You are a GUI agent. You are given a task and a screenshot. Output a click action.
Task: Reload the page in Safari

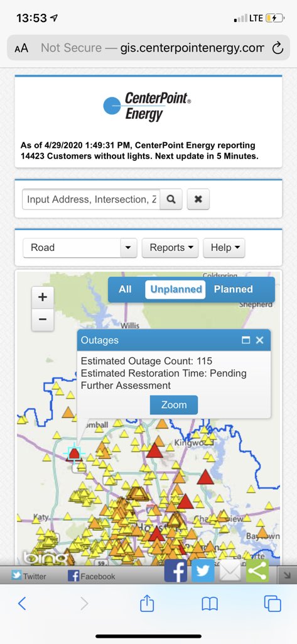[278, 48]
